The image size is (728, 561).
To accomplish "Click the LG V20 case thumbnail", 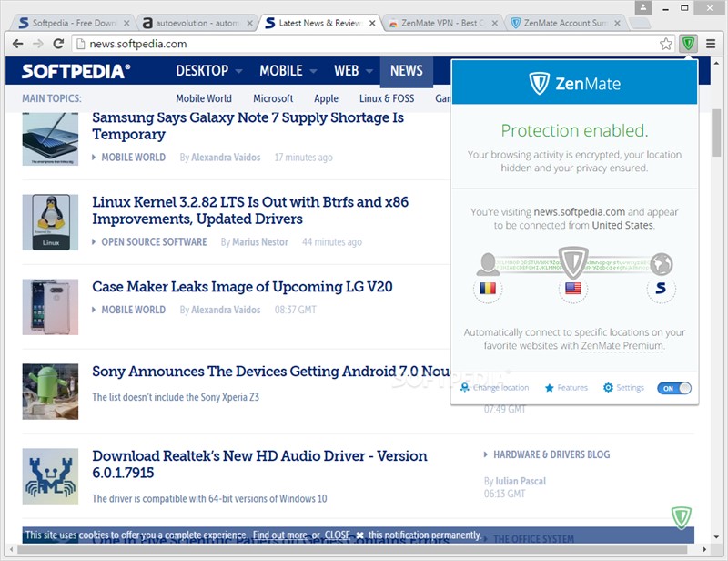I will tap(50, 307).
